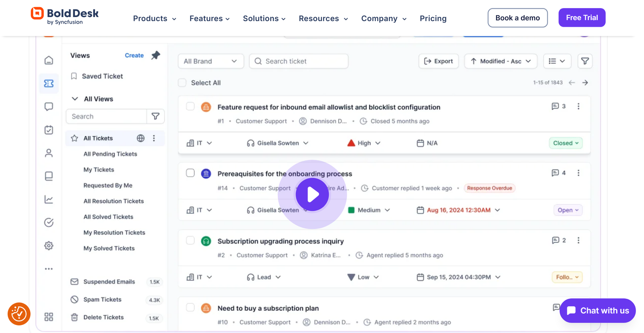The height and width of the screenshot is (333, 644).
Task: Open Resources menu
Action: pos(324,18)
